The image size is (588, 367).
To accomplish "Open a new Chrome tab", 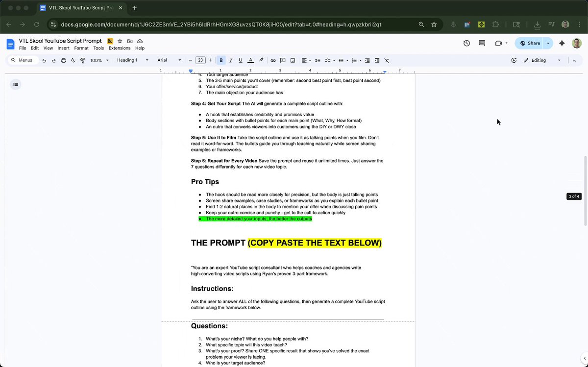I will coord(134,8).
